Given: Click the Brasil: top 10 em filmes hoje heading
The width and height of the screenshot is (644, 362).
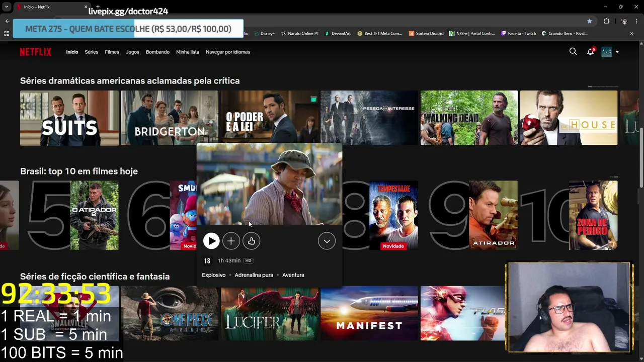Looking at the screenshot, I should 79,171.
